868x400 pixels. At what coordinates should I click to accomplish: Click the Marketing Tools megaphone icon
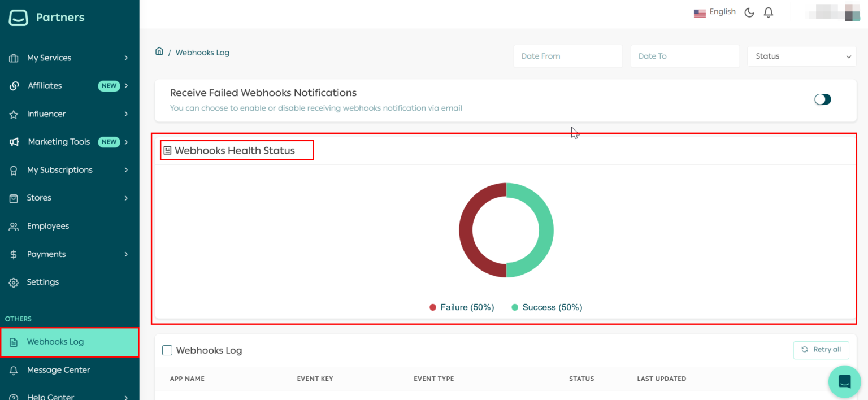click(14, 142)
